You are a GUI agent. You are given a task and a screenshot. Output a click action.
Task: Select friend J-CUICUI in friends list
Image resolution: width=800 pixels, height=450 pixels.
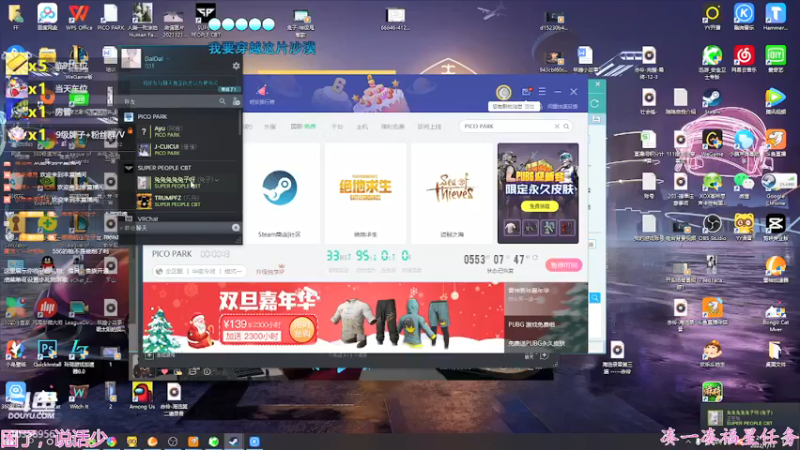(x=181, y=149)
